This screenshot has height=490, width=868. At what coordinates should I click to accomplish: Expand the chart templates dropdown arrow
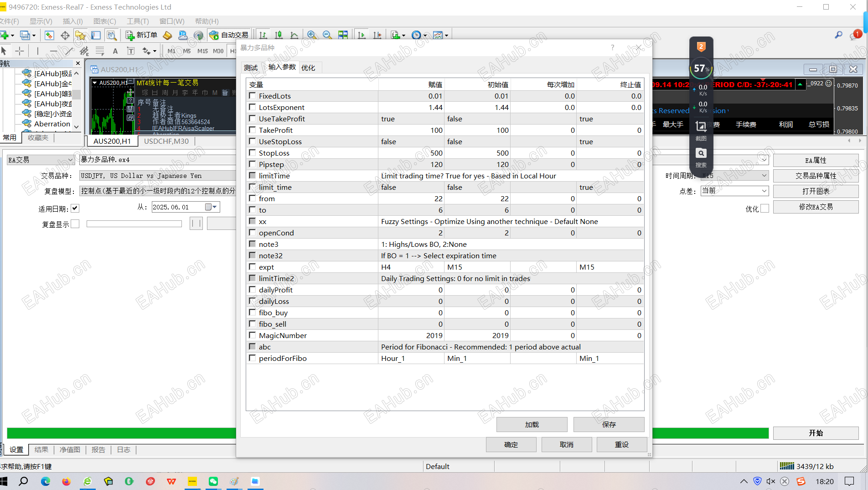(446, 36)
